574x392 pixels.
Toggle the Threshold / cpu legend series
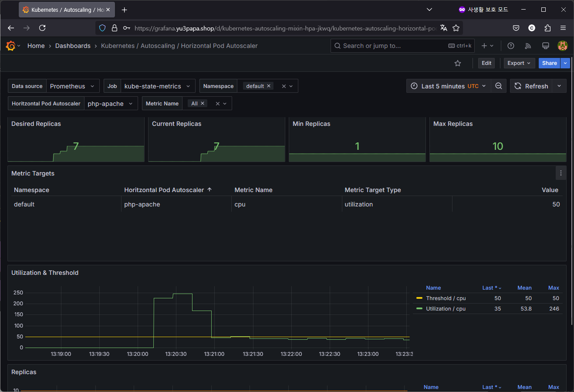[x=446, y=298]
